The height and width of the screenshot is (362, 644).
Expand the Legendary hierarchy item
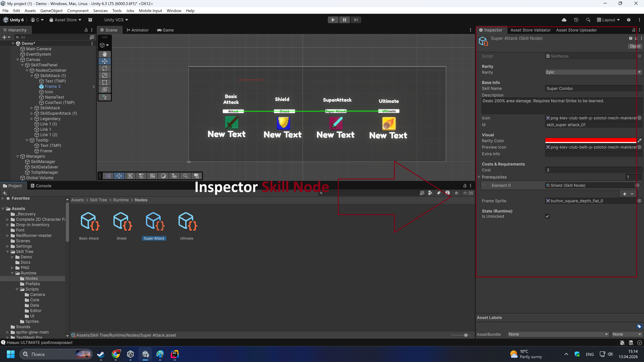[32, 119]
